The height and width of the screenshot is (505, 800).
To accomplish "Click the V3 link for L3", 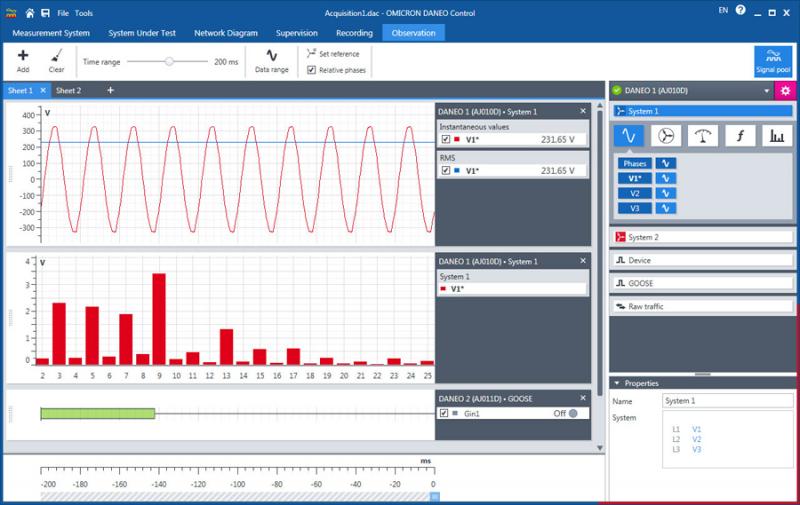I will pos(696,449).
